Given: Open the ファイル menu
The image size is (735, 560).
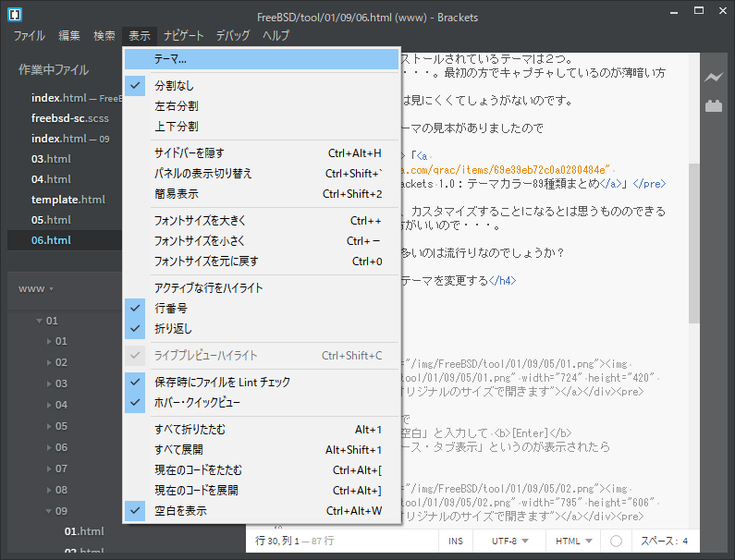Looking at the screenshot, I should click(29, 36).
